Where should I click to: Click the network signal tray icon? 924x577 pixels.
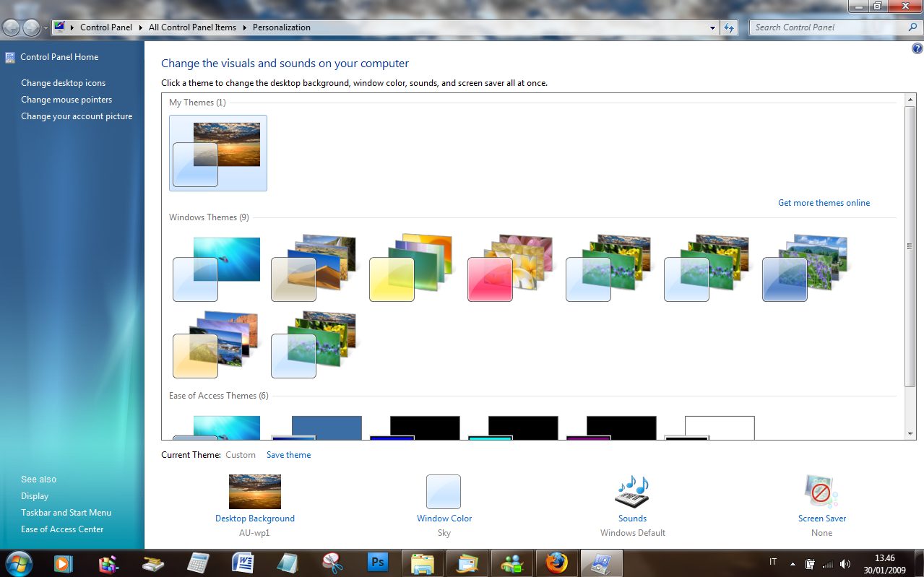828,563
